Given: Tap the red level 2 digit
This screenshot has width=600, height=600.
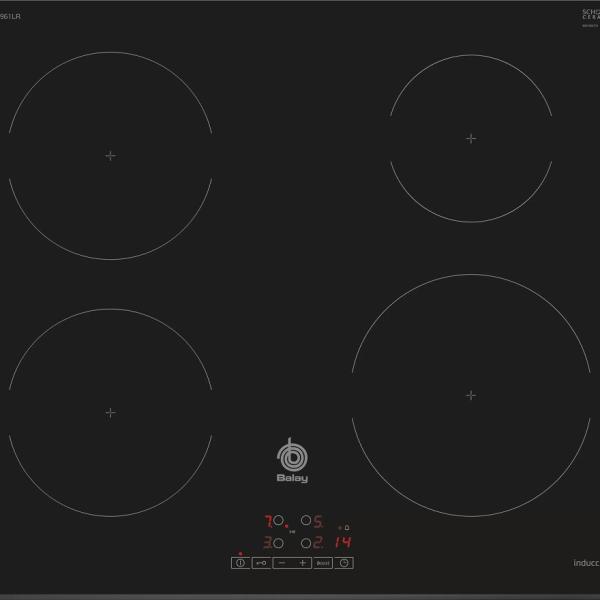Looking at the screenshot, I should 318,543.
